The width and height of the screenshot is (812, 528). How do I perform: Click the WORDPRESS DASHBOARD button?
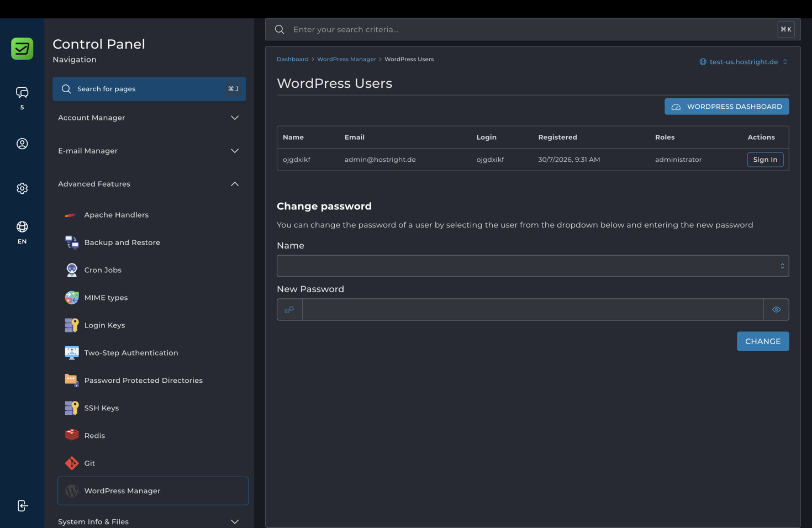pos(726,107)
